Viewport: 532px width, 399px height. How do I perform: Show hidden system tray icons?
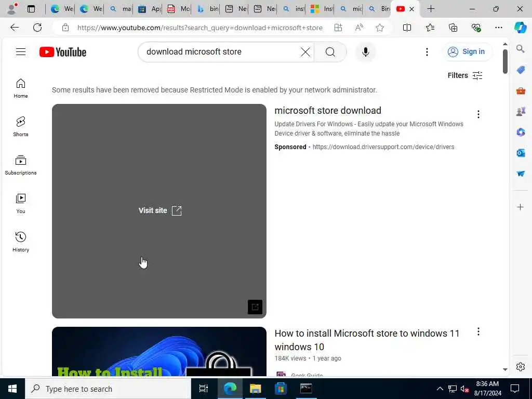440,389
